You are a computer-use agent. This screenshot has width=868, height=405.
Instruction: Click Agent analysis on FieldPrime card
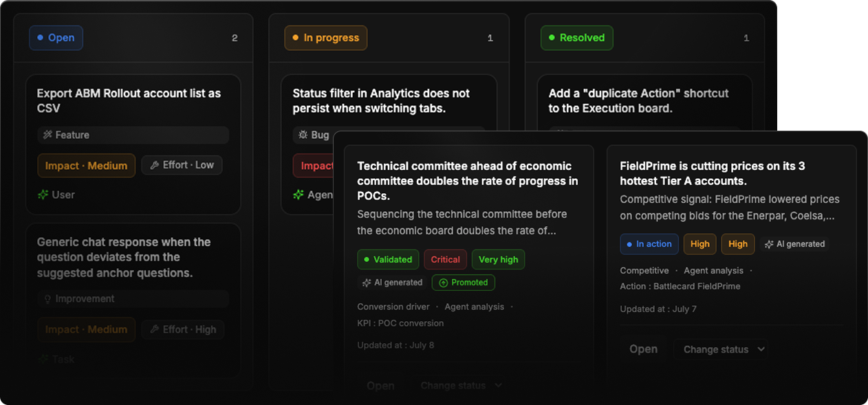pos(714,271)
